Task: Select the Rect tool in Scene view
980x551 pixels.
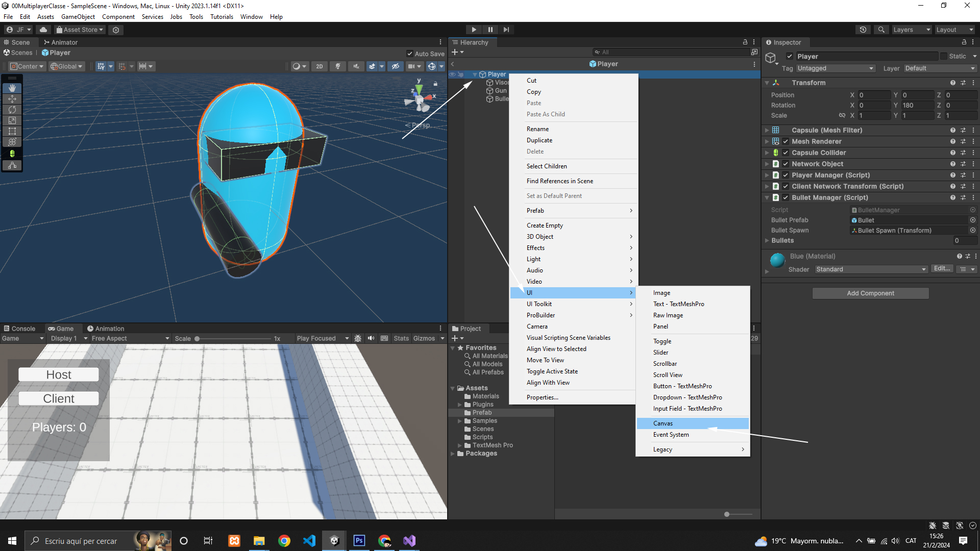Action: 12,131
